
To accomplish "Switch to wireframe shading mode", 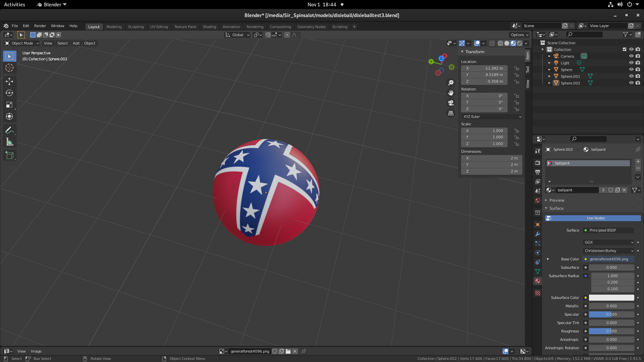I will coord(500,43).
